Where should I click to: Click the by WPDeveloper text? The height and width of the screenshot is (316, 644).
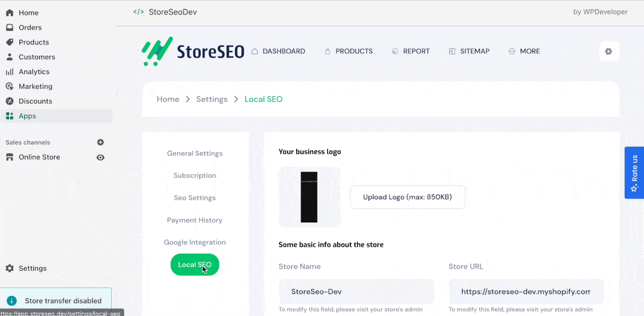tap(601, 12)
